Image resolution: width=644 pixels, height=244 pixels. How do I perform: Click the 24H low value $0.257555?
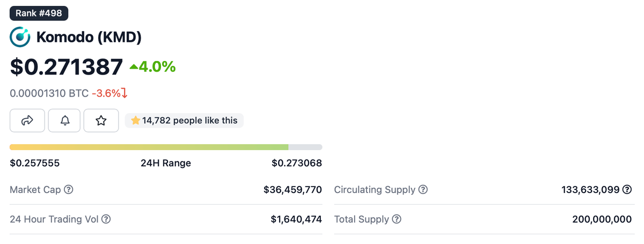click(x=35, y=163)
